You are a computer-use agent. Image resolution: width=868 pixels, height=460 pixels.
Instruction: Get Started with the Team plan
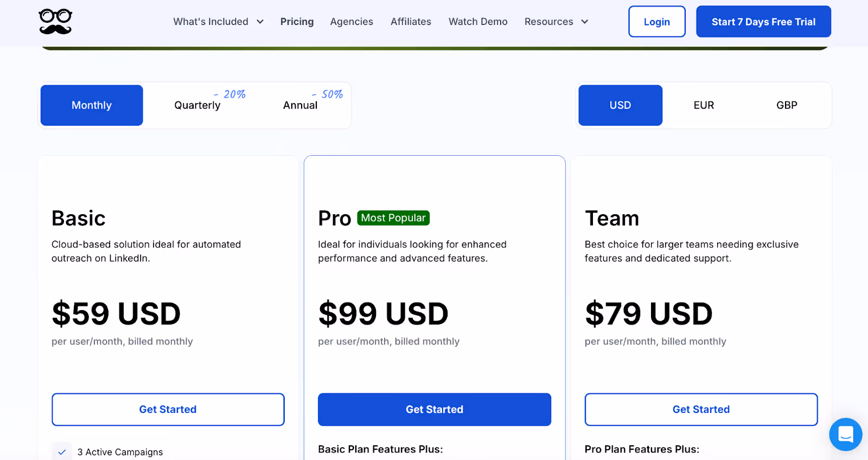click(701, 410)
